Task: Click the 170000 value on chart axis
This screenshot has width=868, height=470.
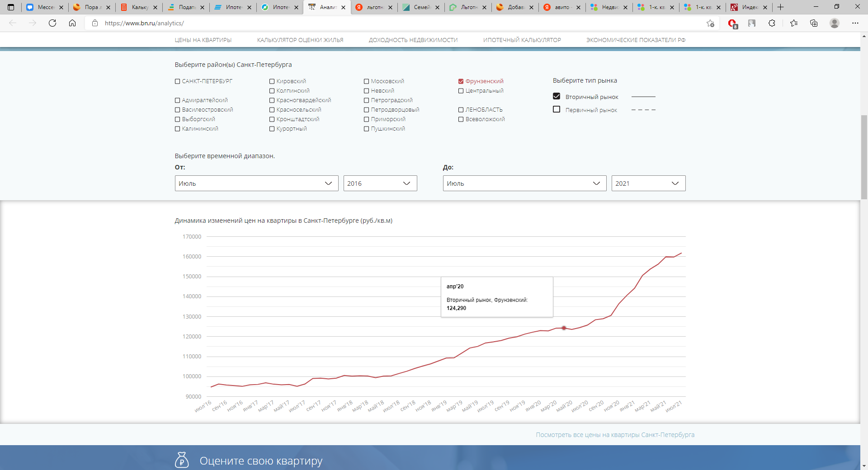Action: pyautogui.click(x=192, y=237)
